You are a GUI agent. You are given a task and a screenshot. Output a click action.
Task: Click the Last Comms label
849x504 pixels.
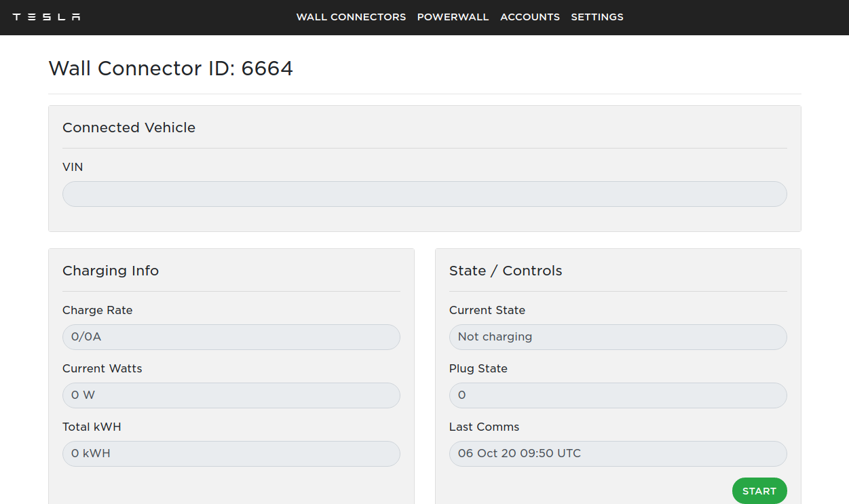[x=485, y=427]
